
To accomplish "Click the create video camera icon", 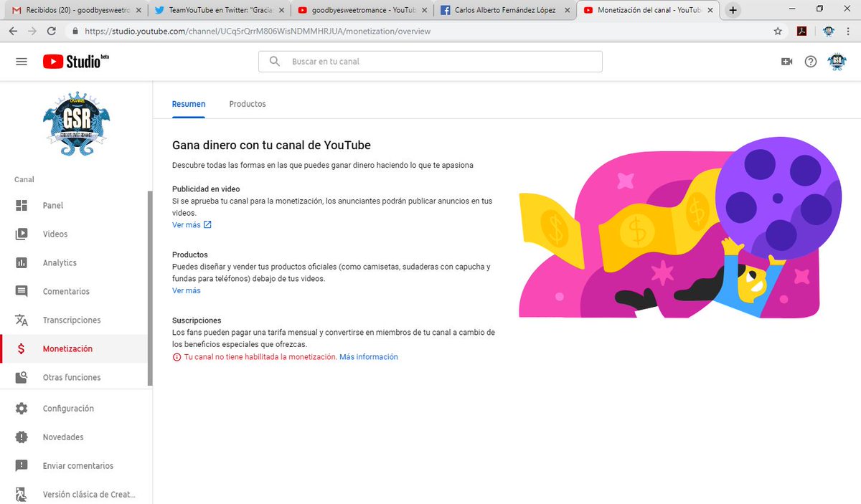I will [786, 62].
